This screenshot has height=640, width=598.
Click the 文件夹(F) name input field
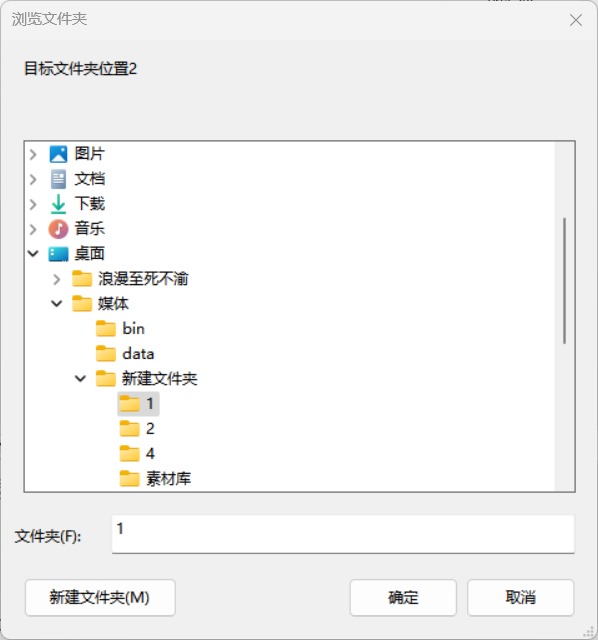click(x=343, y=534)
